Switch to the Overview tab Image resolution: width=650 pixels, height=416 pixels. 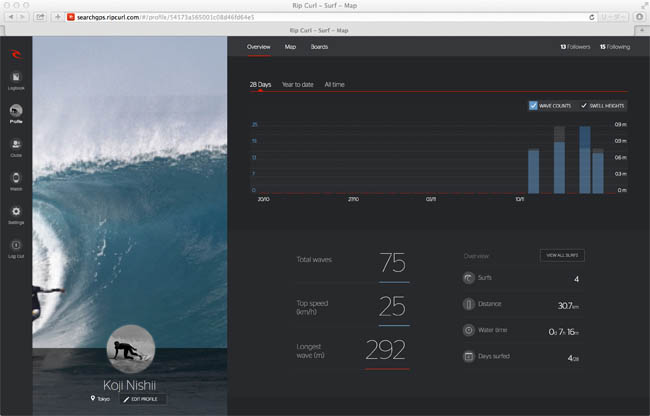coord(259,47)
